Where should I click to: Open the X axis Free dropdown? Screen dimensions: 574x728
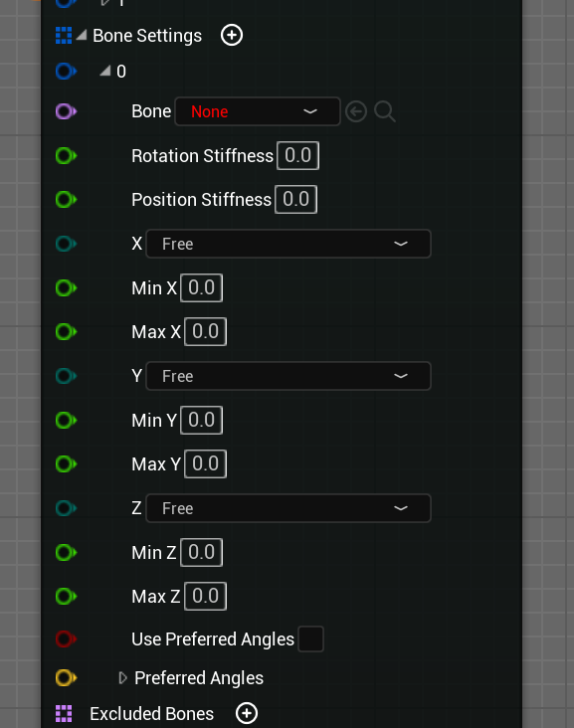[288, 244]
